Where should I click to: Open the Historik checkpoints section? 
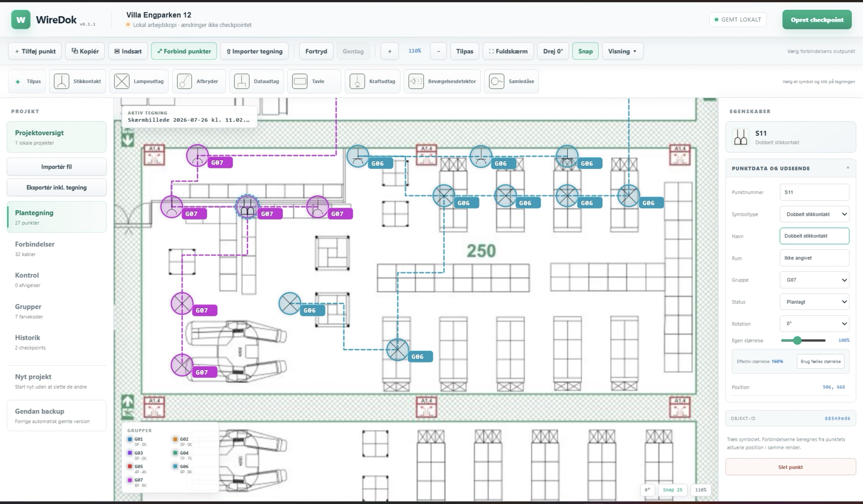(x=57, y=342)
